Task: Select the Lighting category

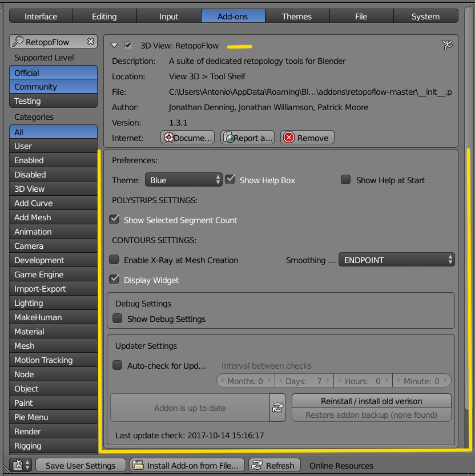Action: (53, 303)
